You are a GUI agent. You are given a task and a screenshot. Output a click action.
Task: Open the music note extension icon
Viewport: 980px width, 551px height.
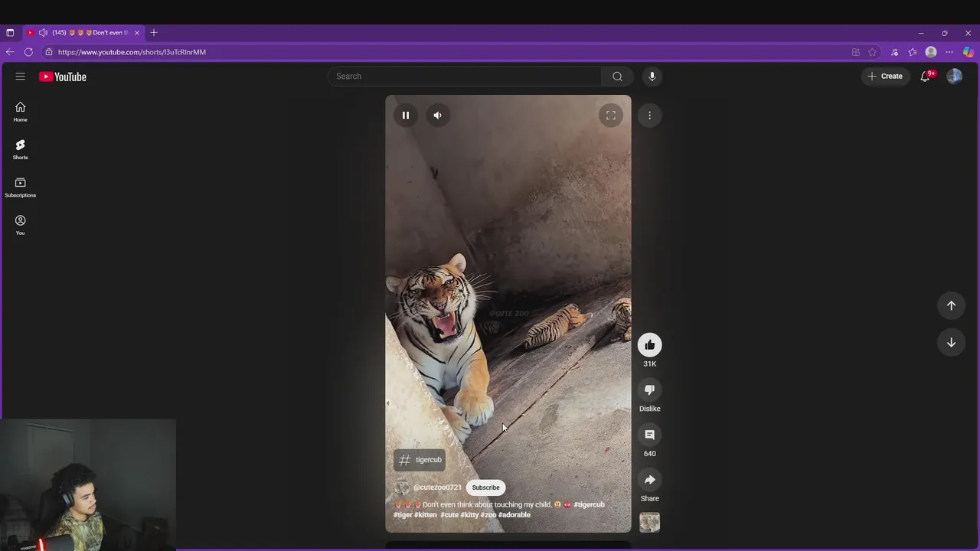point(894,52)
